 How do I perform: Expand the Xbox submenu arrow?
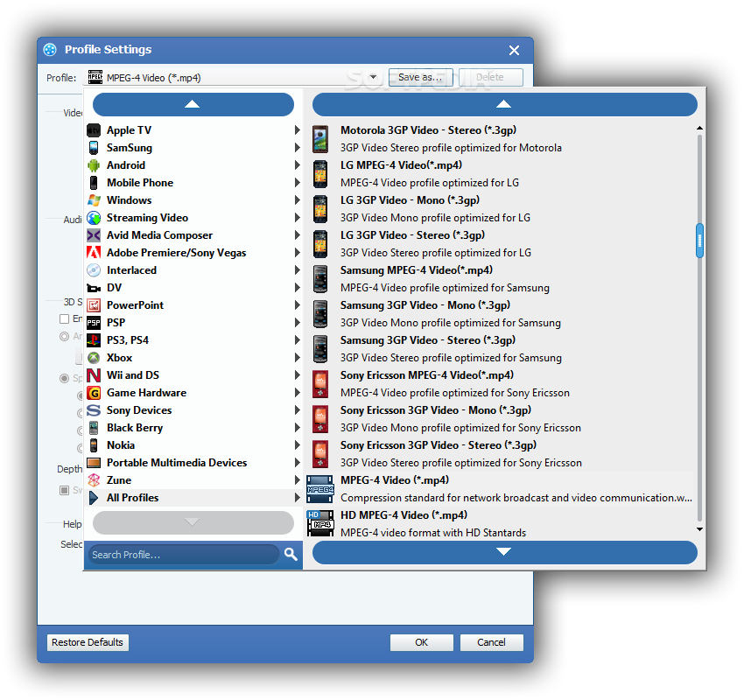297,358
